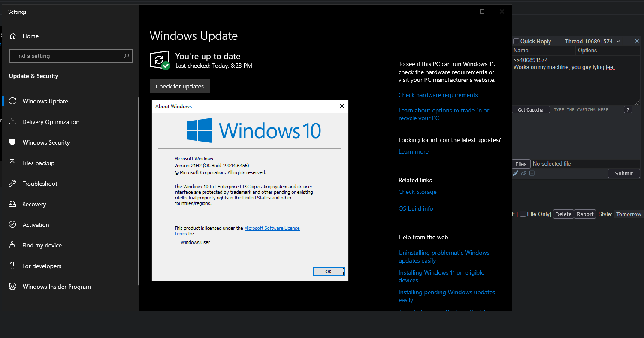Image resolution: width=644 pixels, height=338 pixels.
Task: Click the plus box icon below Files
Action: click(x=532, y=173)
